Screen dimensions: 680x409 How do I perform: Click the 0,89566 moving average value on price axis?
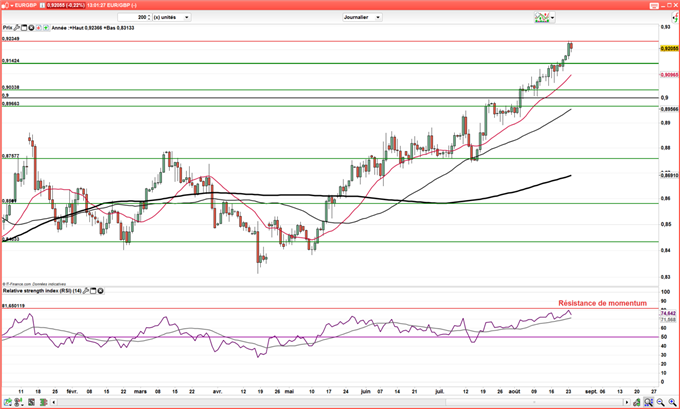pyautogui.click(x=669, y=109)
